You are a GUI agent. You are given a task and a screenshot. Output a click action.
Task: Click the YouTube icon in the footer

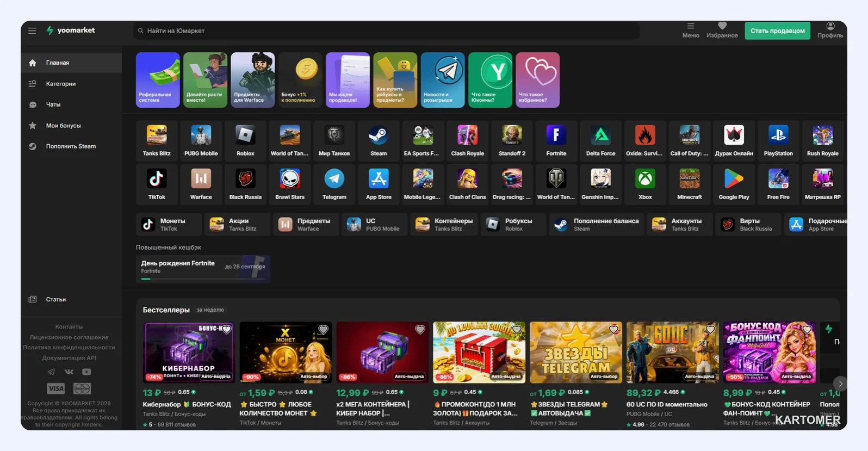point(86,372)
